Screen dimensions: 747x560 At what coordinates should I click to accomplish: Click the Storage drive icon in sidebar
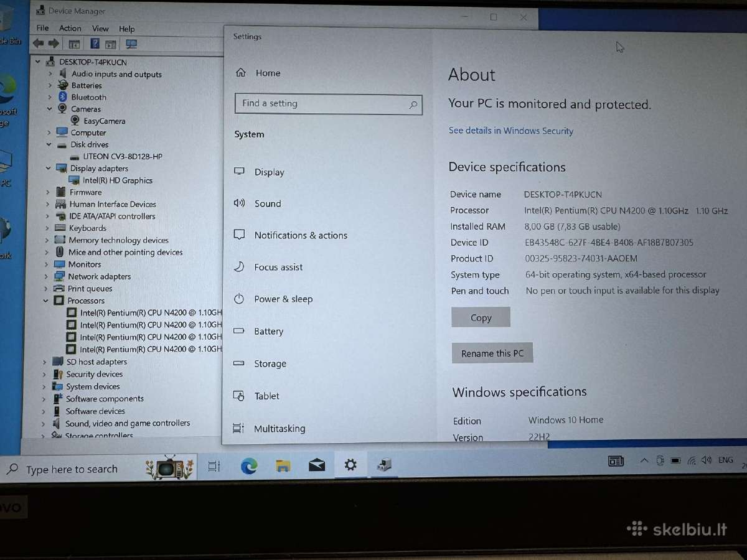pyautogui.click(x=239, y=363)
